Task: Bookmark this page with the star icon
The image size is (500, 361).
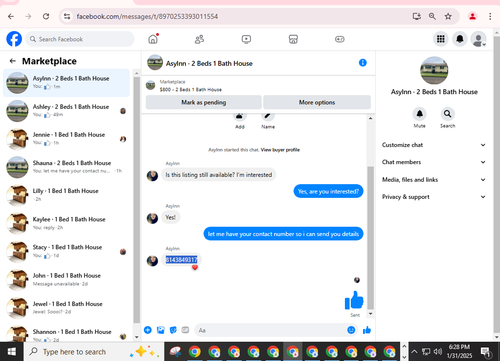Action: coord(448,16)
